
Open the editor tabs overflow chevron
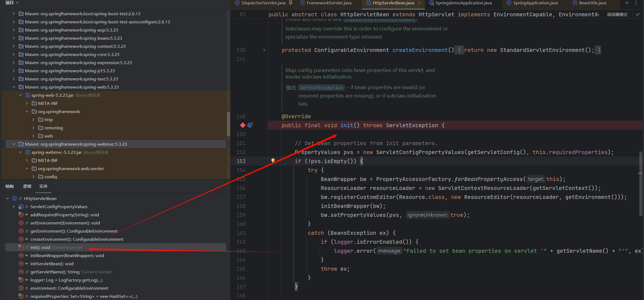point(627,3)
